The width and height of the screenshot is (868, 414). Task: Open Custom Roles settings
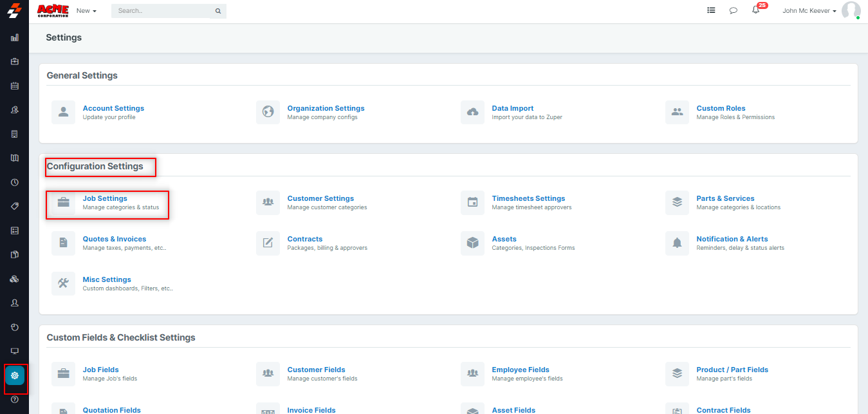(721, 108)
